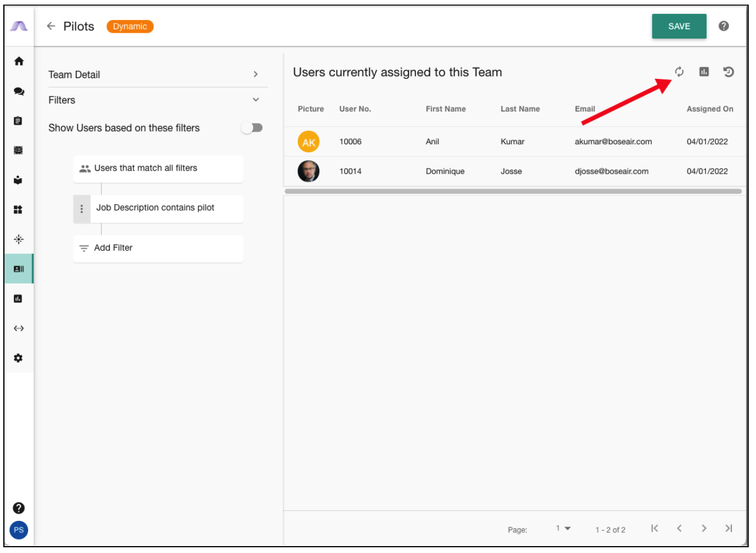
Task: Click Add Filter
Action: coord(159,248)
